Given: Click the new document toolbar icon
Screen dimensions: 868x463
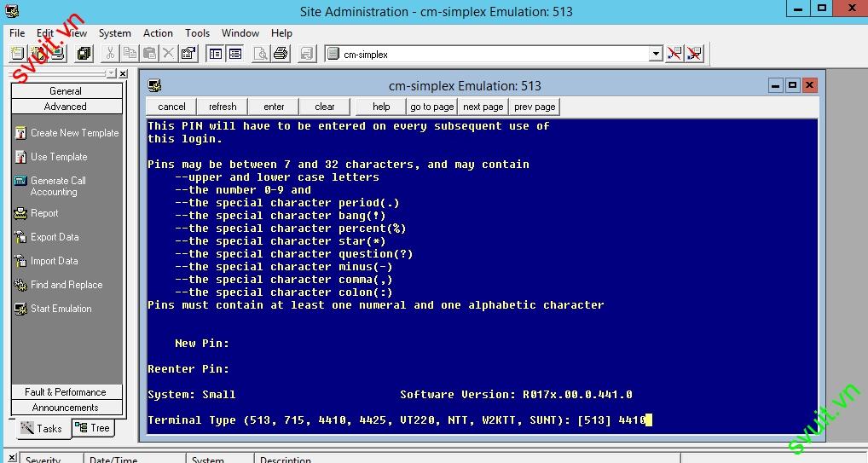Looking at the screenshot, I should coord(17,54).
